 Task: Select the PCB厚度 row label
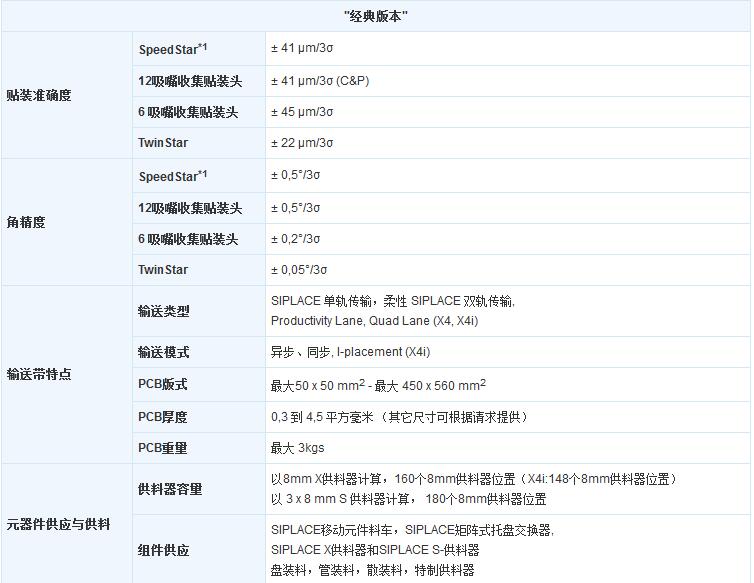tap(163, 417)
